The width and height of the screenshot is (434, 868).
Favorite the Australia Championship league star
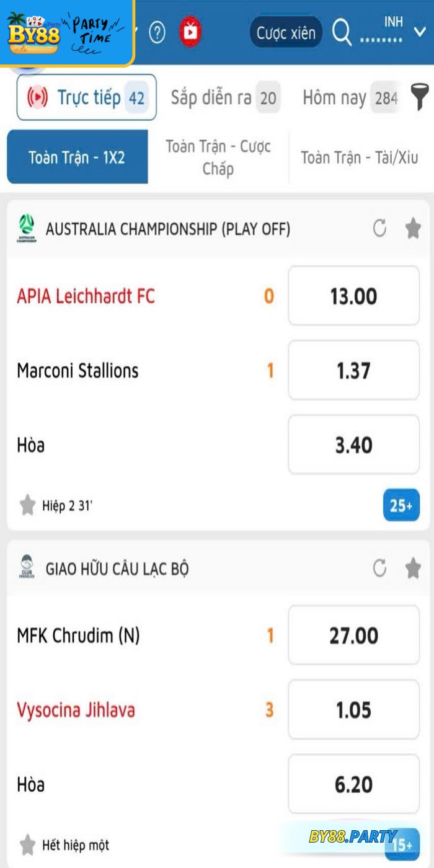pos(413,229)
